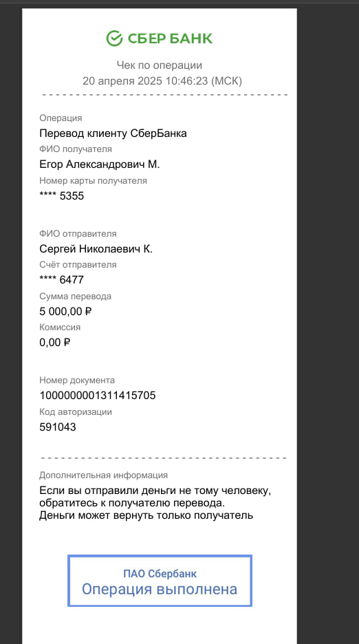Image resolution: width=359 pixels, height=644 pixels.
Task: Select document number 1000000001311415705
Action: click(x=98, y=396)
